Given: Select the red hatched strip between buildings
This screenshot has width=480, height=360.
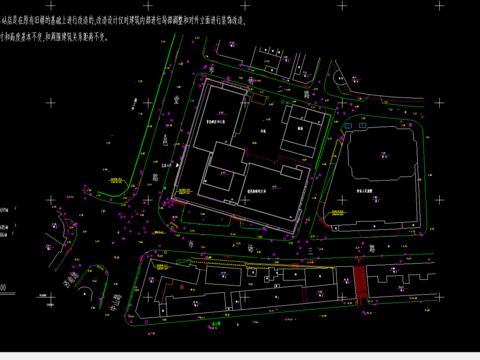Looking at the screenshot, I should (360, 282).
